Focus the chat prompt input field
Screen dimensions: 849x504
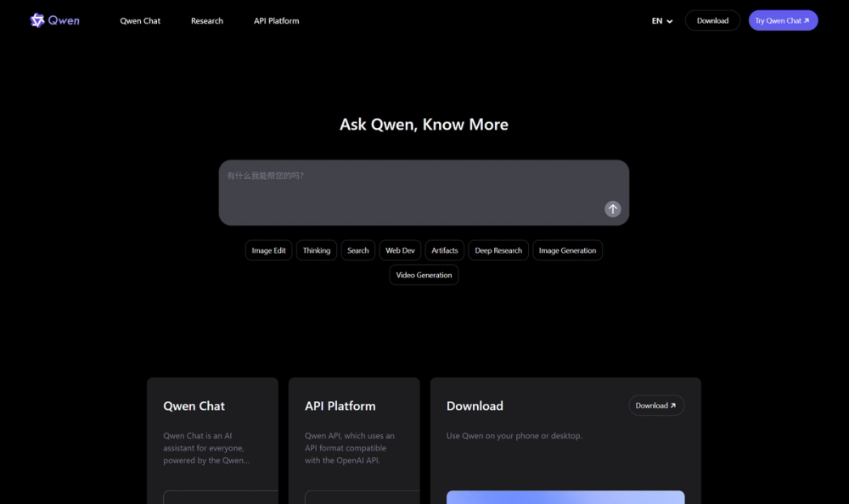(x=424, y=192)
